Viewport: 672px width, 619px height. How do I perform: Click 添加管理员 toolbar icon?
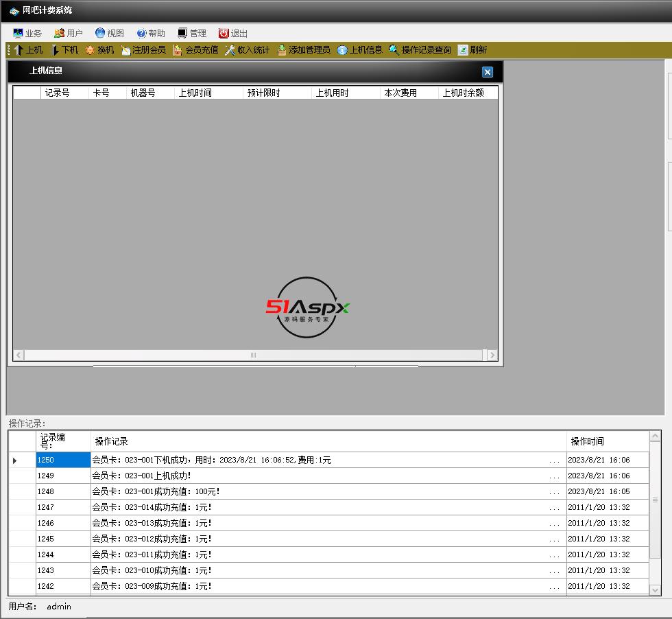pyautogui.click(x=303, y=50)
